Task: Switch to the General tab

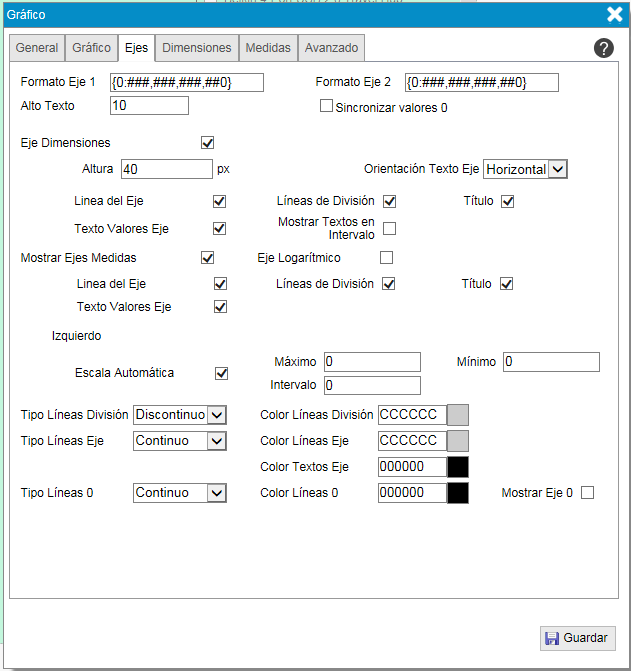Action: tap(37, 48)
